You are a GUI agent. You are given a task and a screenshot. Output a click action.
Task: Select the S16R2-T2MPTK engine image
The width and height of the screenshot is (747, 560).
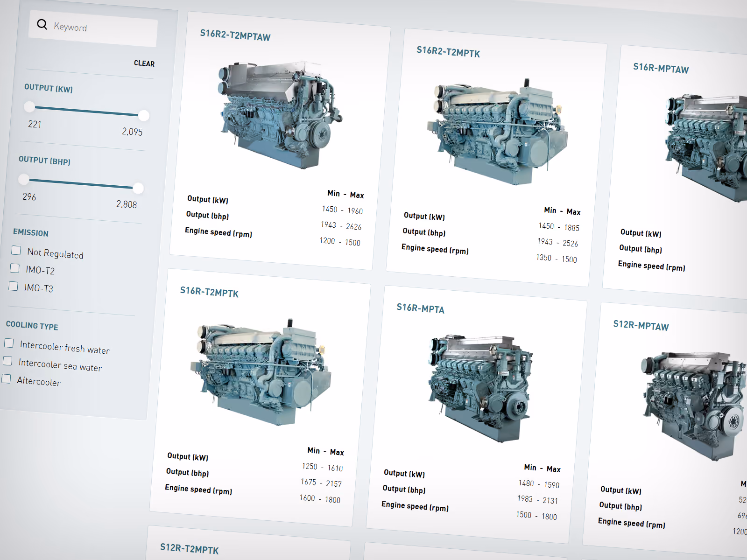pos(497,131)
